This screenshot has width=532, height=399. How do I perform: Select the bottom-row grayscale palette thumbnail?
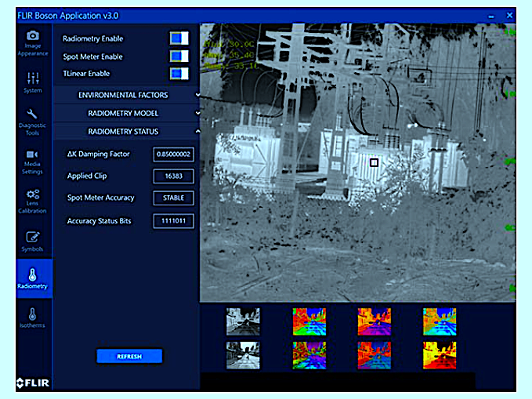pyautogui.click(x=243, y=355)
